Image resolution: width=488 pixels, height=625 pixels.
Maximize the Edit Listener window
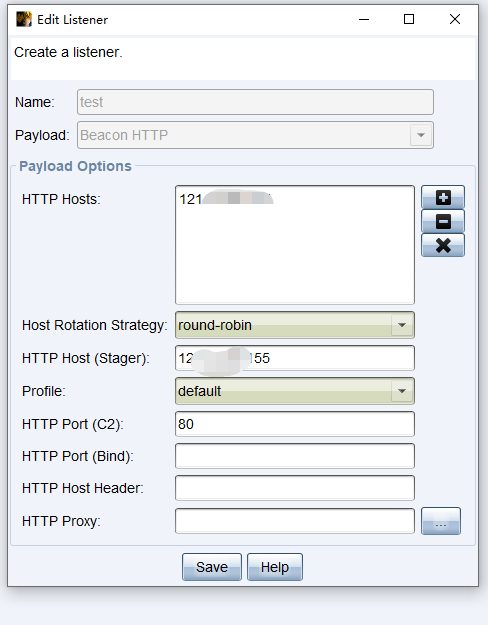(x=409, y=19)
